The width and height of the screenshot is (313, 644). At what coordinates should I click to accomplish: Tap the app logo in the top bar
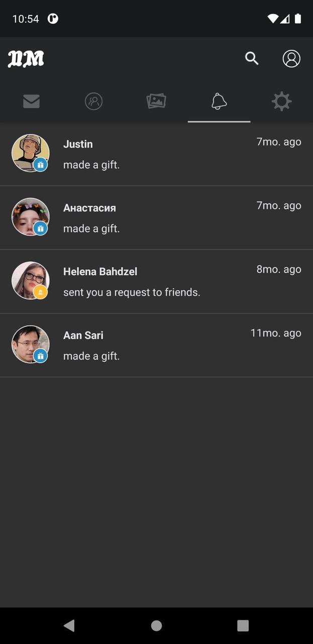pos(25,58)
